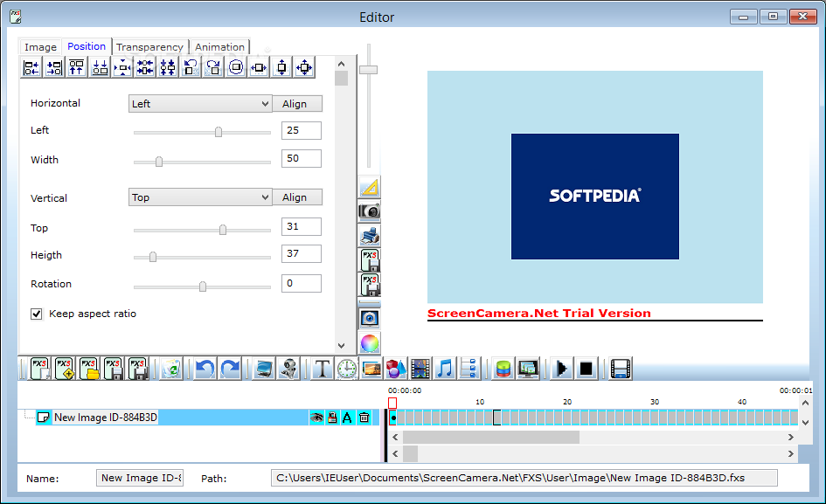Click the color wheel icon

pyautogui.click(x=369, y=343)
